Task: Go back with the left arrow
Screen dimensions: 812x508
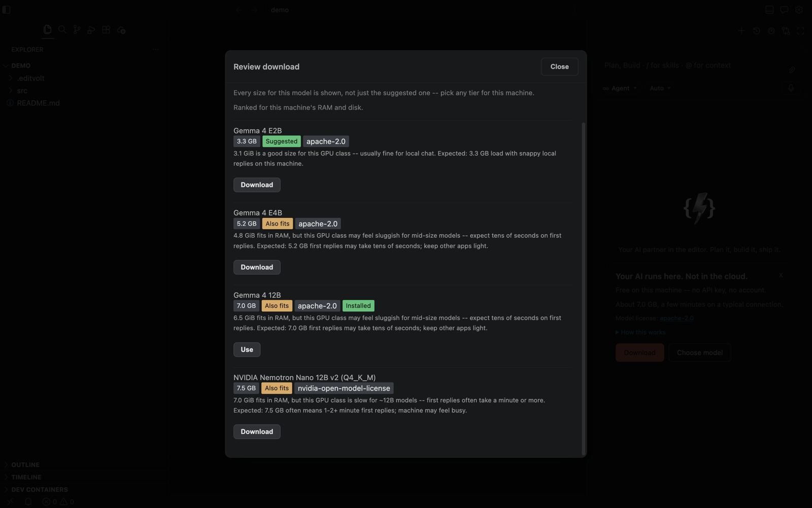Action: pos(240,10)
